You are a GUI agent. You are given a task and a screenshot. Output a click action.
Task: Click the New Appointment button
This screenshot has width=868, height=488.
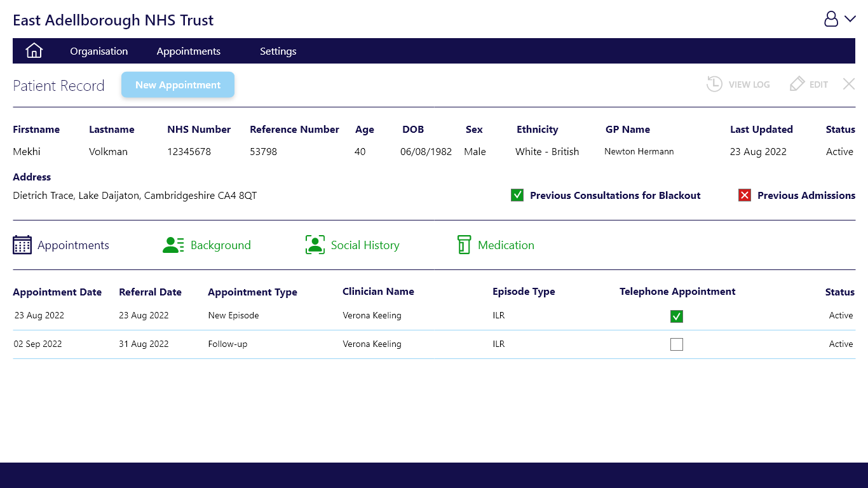click(178, 85)
